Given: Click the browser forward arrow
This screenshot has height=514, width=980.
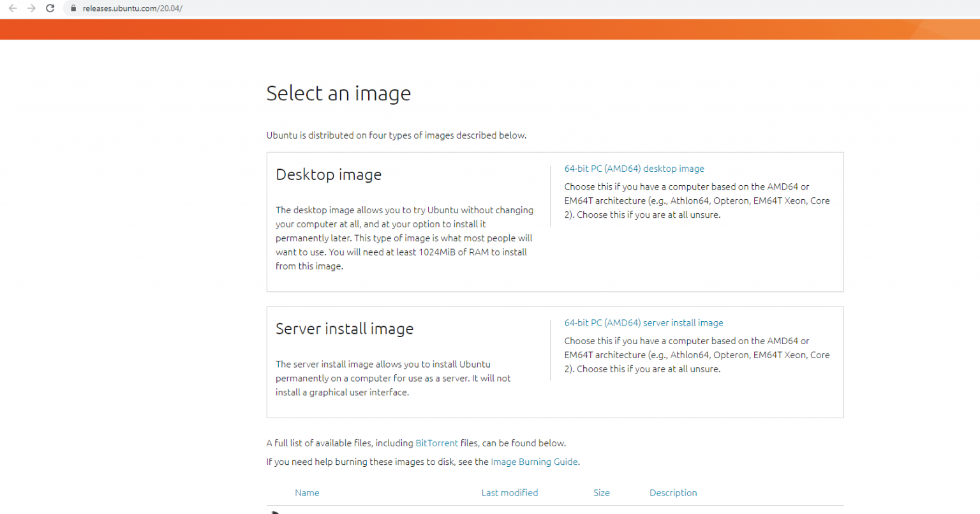Looking at the screenshot, I should tap(31, 8).
